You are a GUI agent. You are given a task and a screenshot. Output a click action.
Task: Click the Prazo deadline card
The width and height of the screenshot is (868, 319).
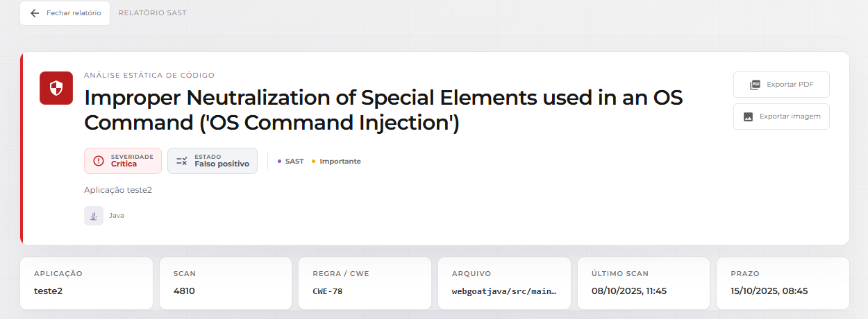click(783, 284)
